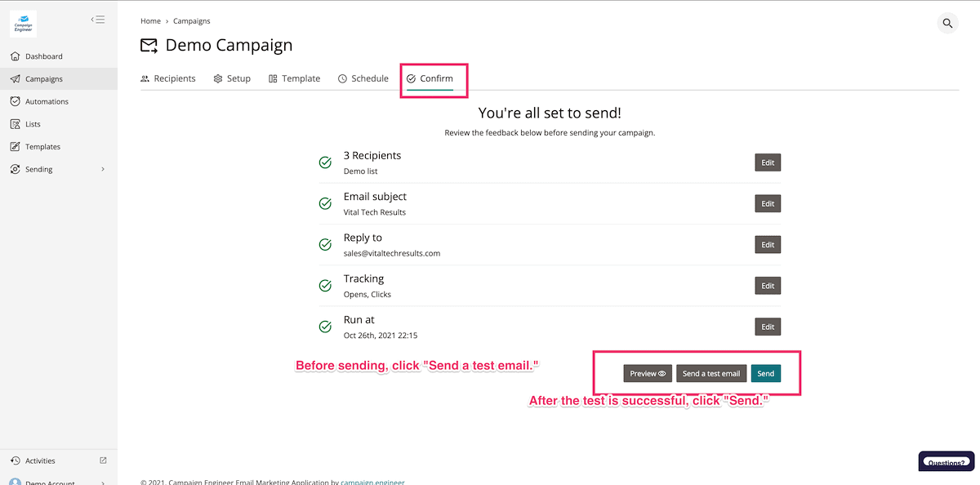Preview the campaign with the eye button
Image resolution: width=980 pixels, height=485 pixels.
(648, 373)
